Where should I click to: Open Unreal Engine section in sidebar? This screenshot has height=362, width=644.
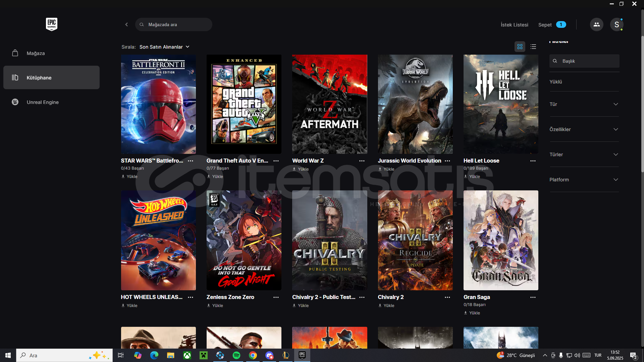click(51, 102)
